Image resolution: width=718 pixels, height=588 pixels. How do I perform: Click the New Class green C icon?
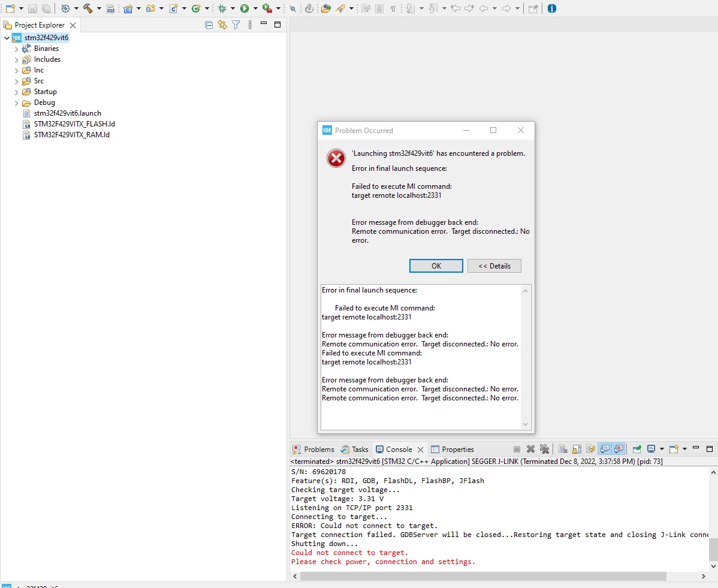click(196, 8)
